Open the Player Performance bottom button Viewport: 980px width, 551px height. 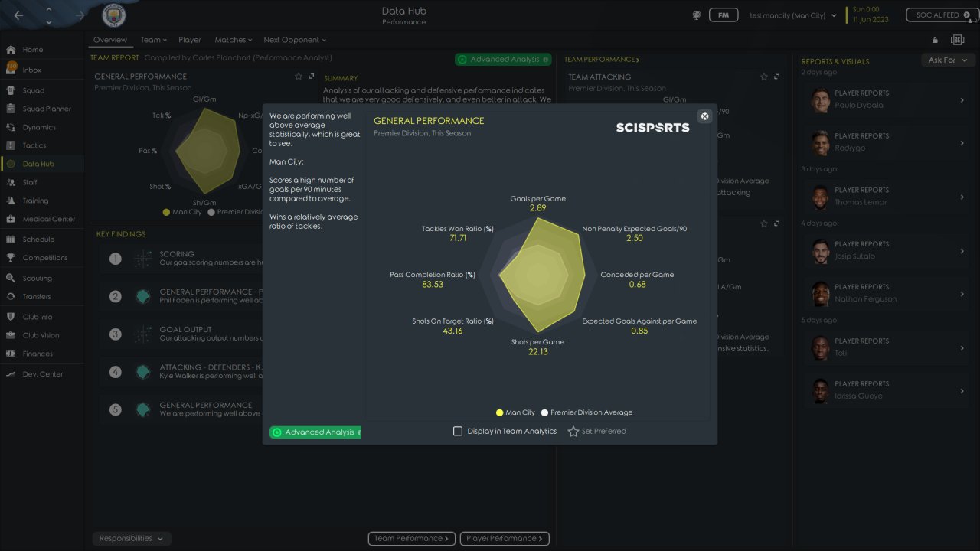coord(505,538)
